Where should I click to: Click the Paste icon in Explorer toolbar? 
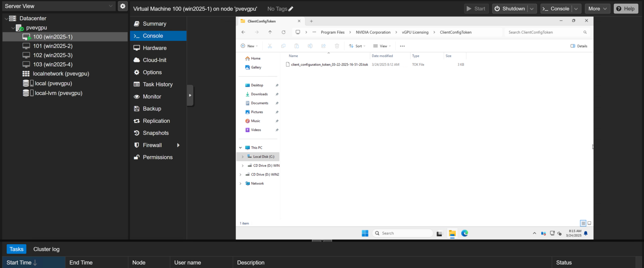tap(297, 46)
